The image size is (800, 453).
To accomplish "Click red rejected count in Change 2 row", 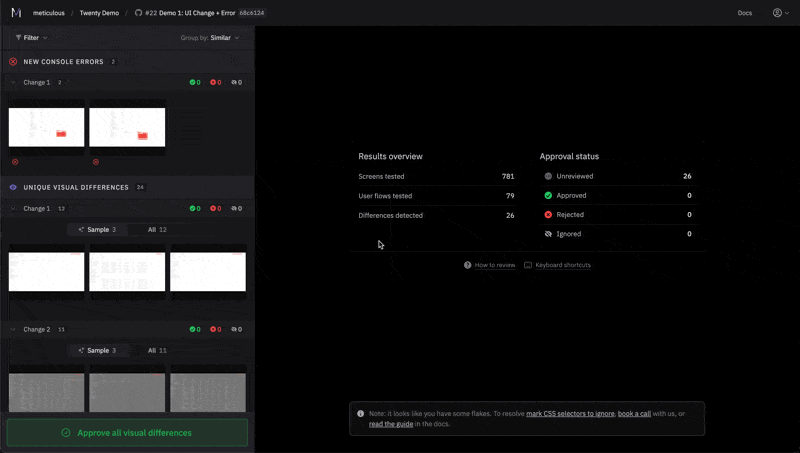I will (x=216, y=329).
